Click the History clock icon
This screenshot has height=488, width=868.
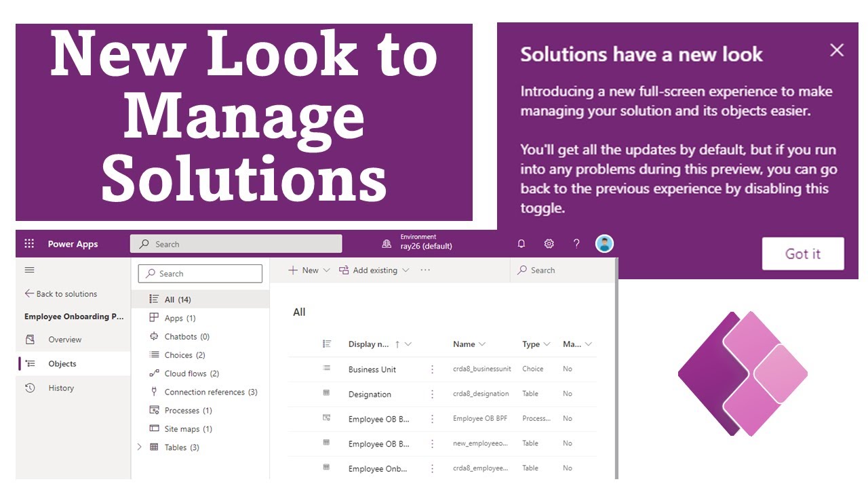click(30, 388)
